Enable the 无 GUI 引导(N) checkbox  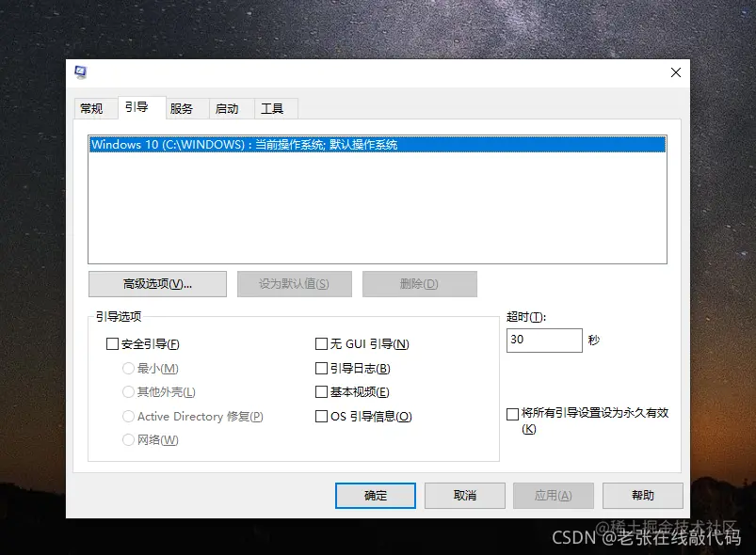click(x=321, y=343)
